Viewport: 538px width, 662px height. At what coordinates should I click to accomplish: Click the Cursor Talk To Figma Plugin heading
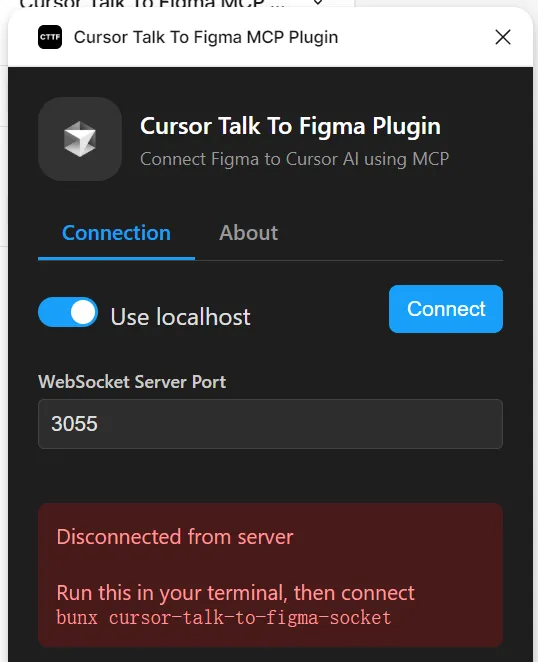pos(290,126)
